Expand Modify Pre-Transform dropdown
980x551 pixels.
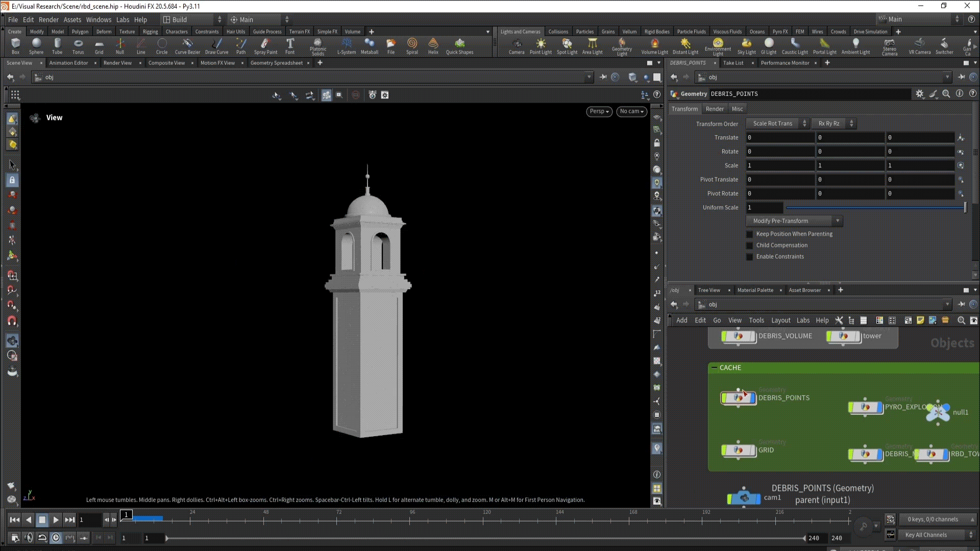pyautogui.click(x=794, y=221)
